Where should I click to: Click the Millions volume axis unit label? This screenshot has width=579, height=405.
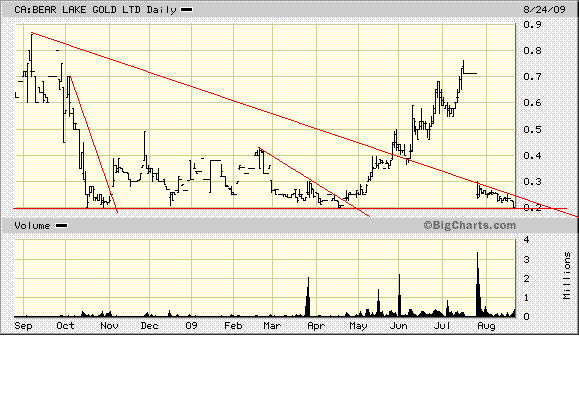coord(567,275)
